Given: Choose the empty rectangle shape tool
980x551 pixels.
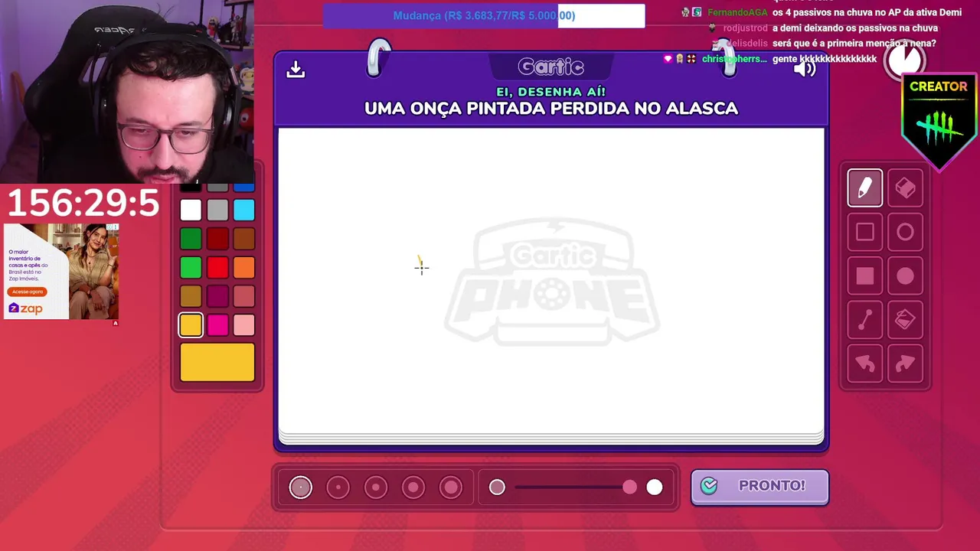Looking at the screenshot, I should click(864, 232).
